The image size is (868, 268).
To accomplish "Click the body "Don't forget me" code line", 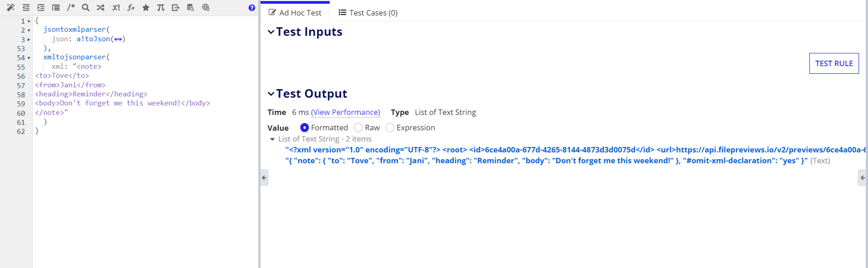I will tap(123, 103).
